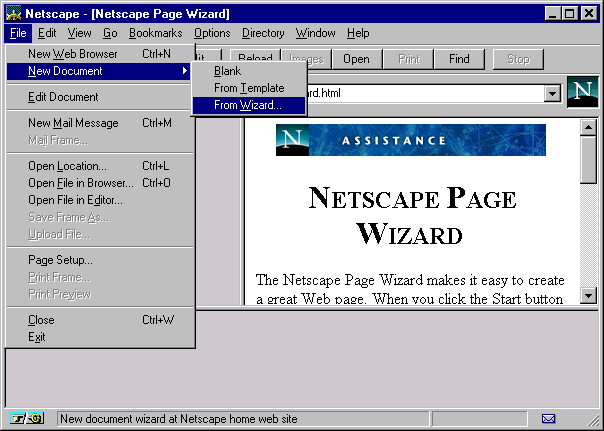Click the page scrollbar down arrow
604x431 pixels.
tap(588, 295)
